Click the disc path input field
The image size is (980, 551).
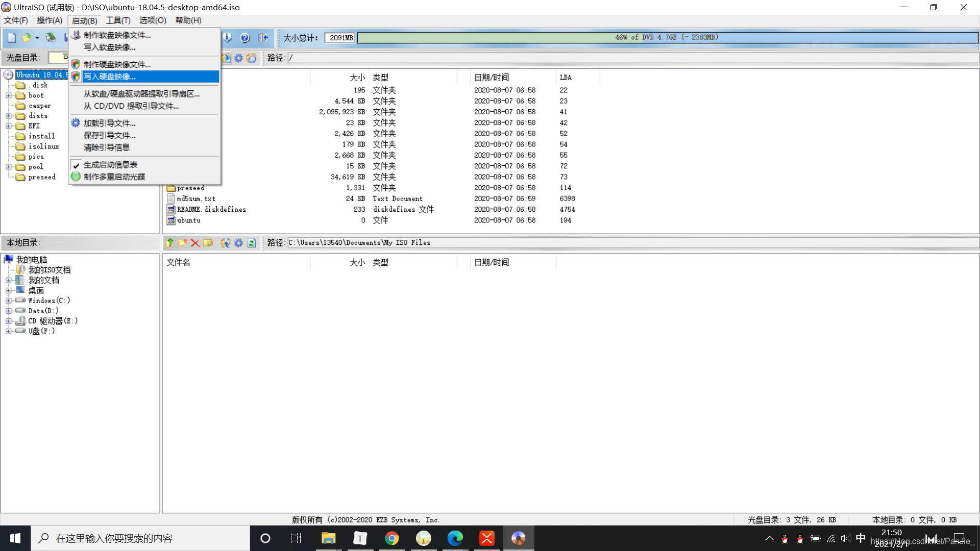[x=633, y=58]
